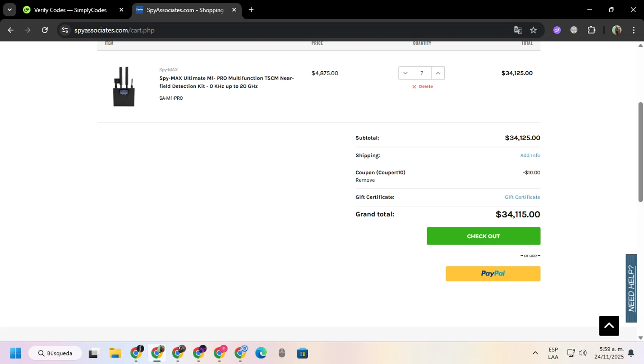Switch to Verify Codes — SimplyCodes tab
This screenshot has height=364, width=644.
coord(70,10)
